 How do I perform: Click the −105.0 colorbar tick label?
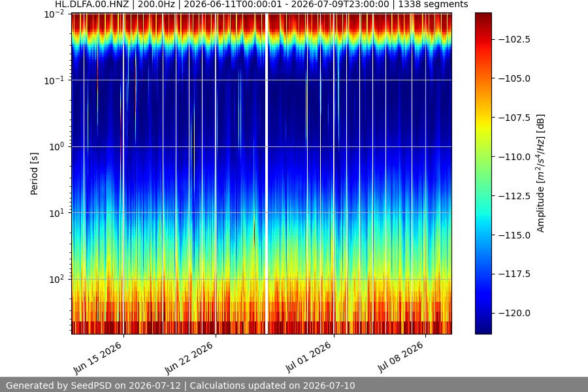[x=514, y=78]
